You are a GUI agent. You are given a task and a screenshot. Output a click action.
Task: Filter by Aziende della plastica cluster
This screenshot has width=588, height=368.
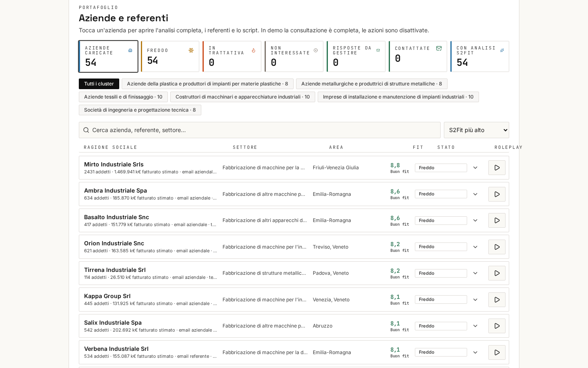pos(207,84)
